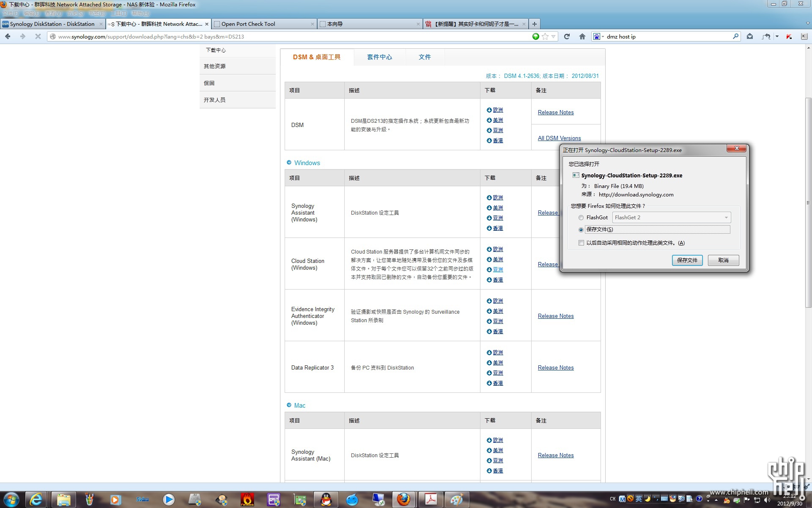This screenshot has width=812, height=508.
Task: Download Cloud Station Windows 亚洲 mirror
Action: pyautogui.click(x=498, y=270)
